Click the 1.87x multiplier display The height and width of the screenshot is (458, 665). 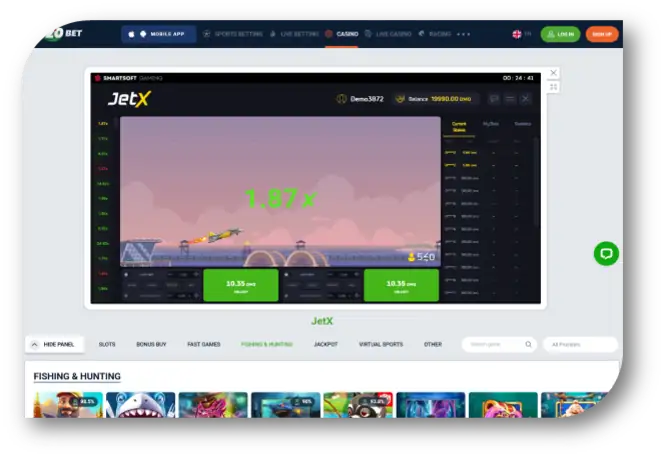point(280,198)
